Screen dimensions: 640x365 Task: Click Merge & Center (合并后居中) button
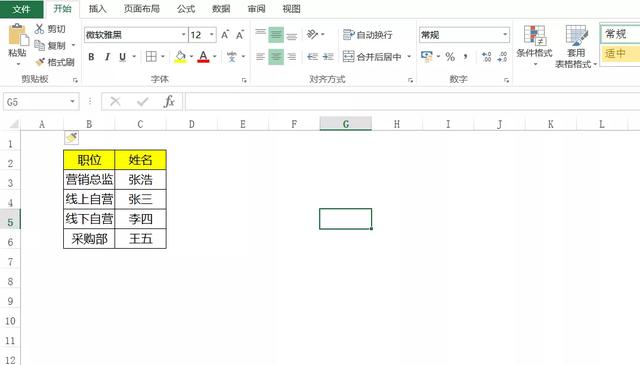pyautogui.click(x=372, y=56)
